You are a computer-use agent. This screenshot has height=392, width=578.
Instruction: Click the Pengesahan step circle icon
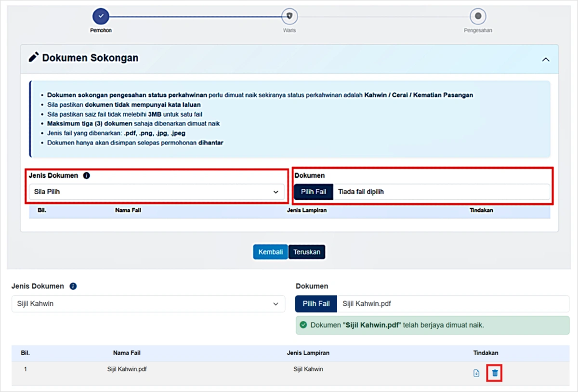click(x=478, y=16)
